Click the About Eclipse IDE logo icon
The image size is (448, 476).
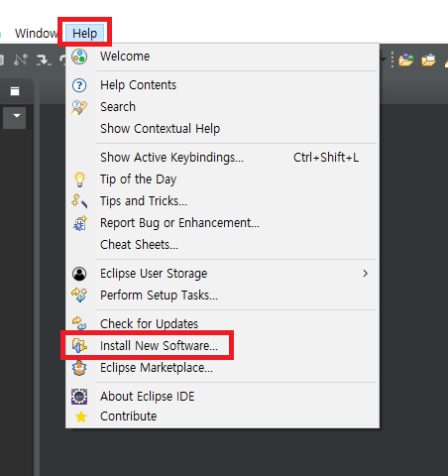[x=79, y=397]
